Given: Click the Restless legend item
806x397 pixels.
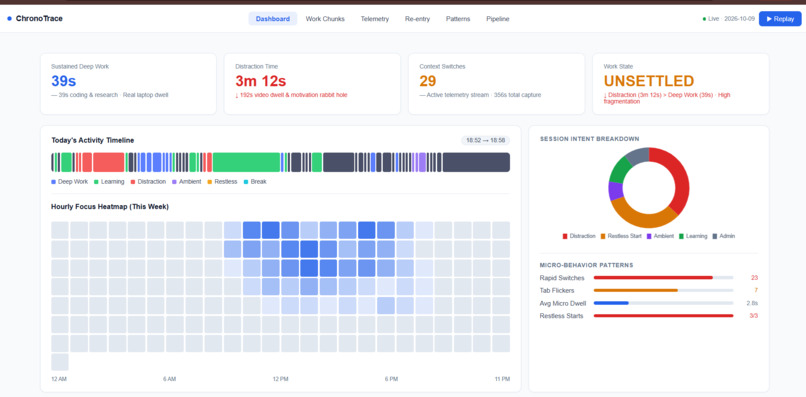Looking at the screenshot, I should point(222,182).
